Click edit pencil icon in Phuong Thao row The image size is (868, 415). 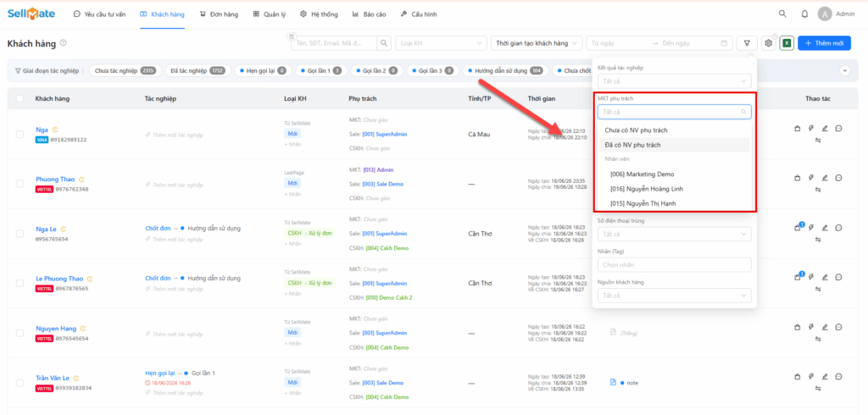coord(825,178)
